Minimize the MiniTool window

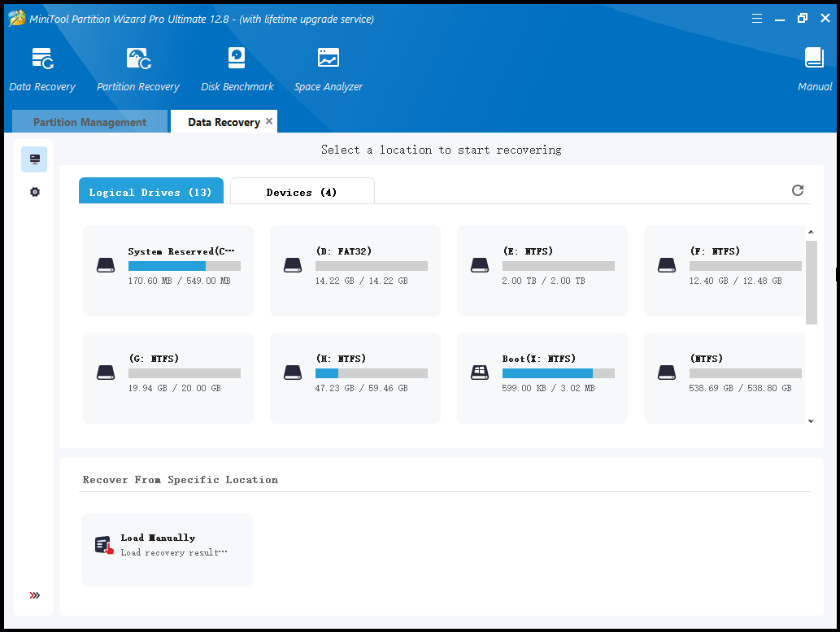pyautogui.click(x=780, y=19)
